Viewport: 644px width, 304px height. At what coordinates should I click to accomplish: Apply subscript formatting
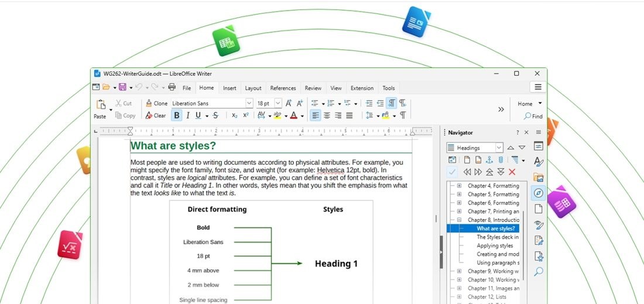[x=235, y=116]
